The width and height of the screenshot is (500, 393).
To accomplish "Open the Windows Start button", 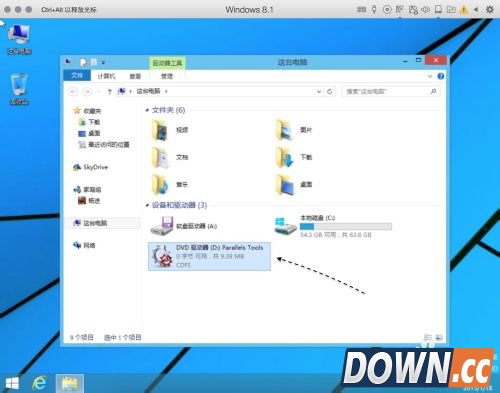I will tap(13, 383).
